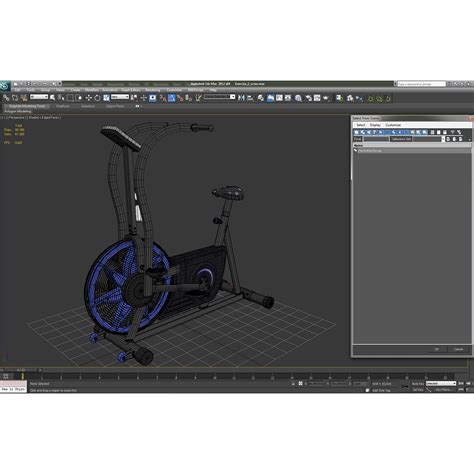This screenshot has width=474, height=474.
Task: Toggle Percent Snap
Action: coord(180,98)
